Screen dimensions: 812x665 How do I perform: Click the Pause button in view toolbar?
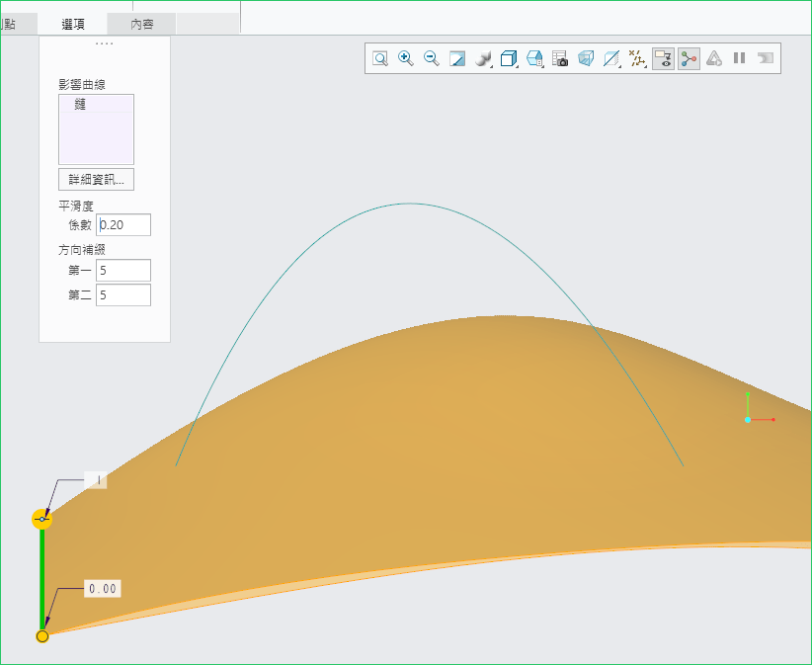(x=739, y=59)
